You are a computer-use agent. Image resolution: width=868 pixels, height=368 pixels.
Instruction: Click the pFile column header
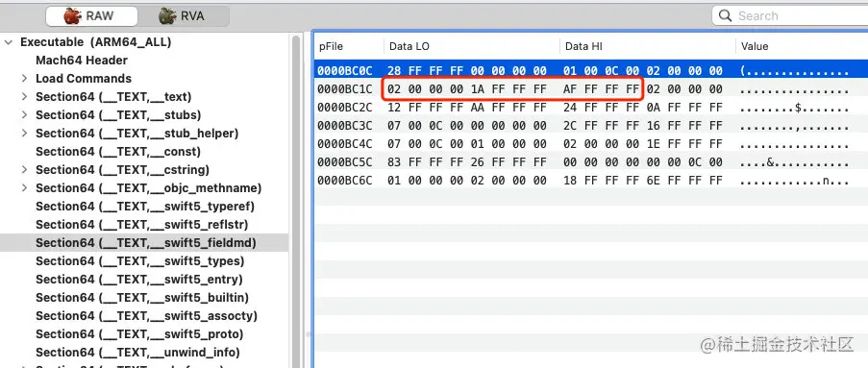click(349, 46)
